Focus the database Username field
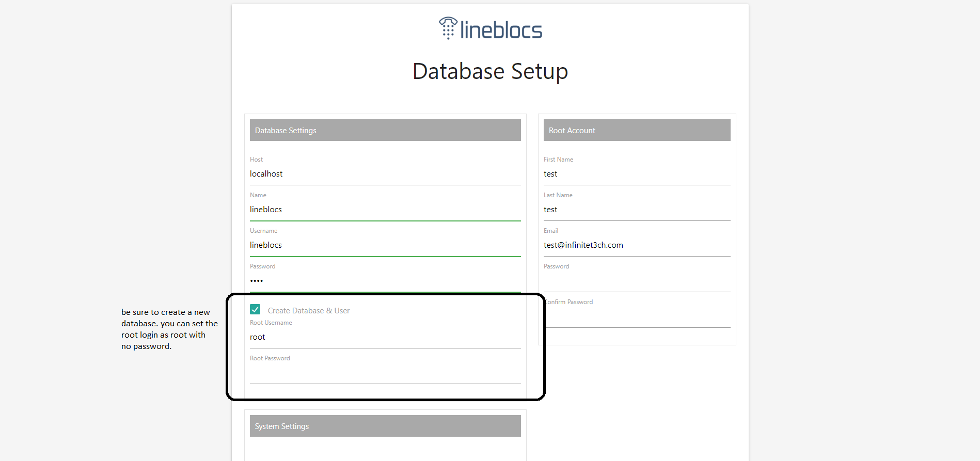980x461 pixels. click(385, 245)
